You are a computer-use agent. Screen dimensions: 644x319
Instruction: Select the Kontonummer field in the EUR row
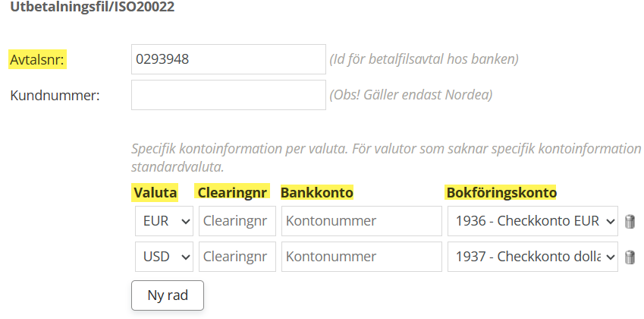pos(361,222)
